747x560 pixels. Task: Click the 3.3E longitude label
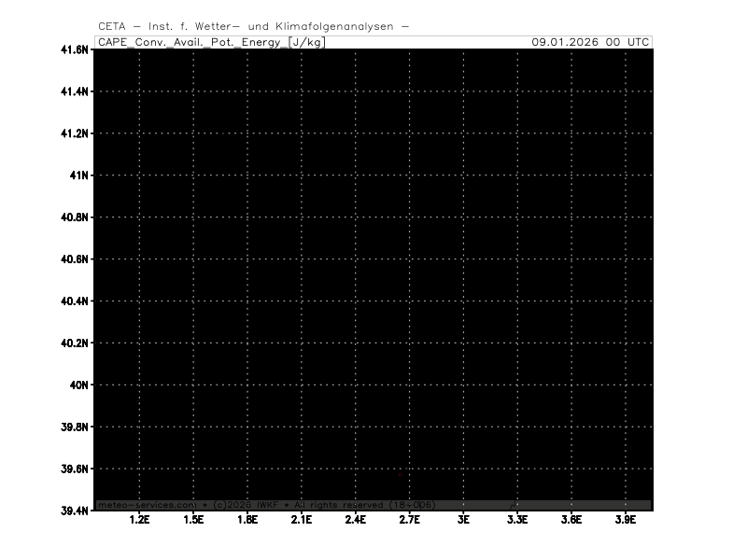point(516,519)
